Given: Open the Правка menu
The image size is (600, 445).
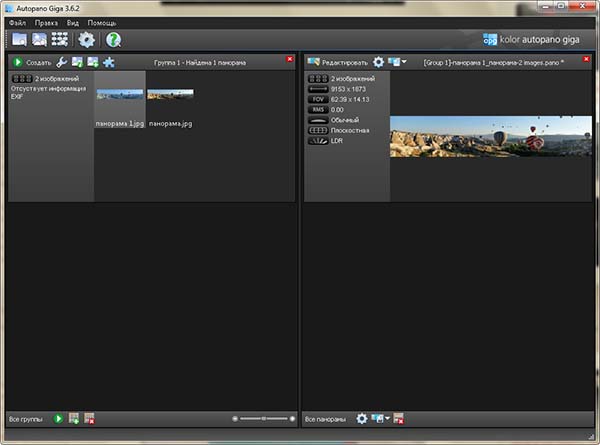Looking at the screenshot, I should click(46, 22).
